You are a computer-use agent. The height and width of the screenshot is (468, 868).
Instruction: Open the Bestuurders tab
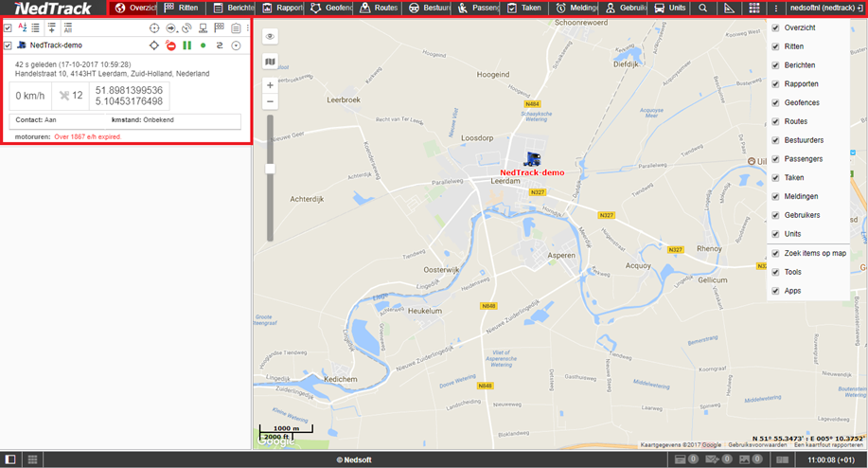tap(428, 8)
